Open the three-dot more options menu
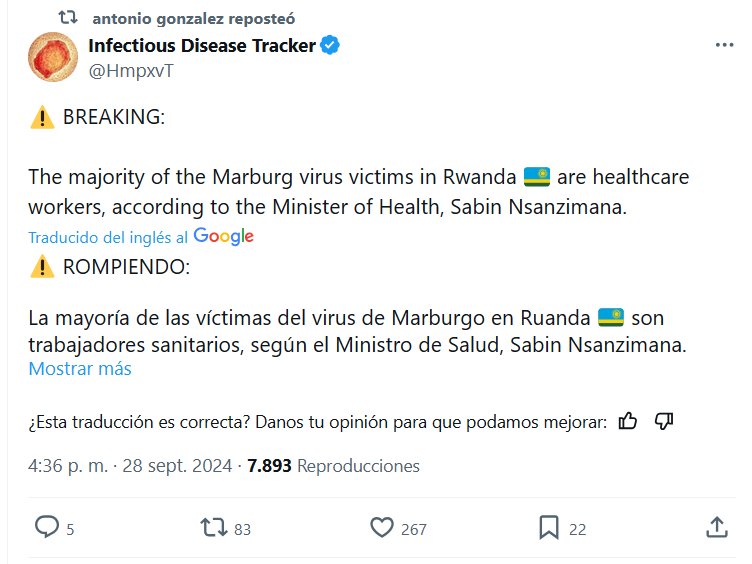Image resolution: width=752 pixels, height=564 pixels. pos(725,45)
